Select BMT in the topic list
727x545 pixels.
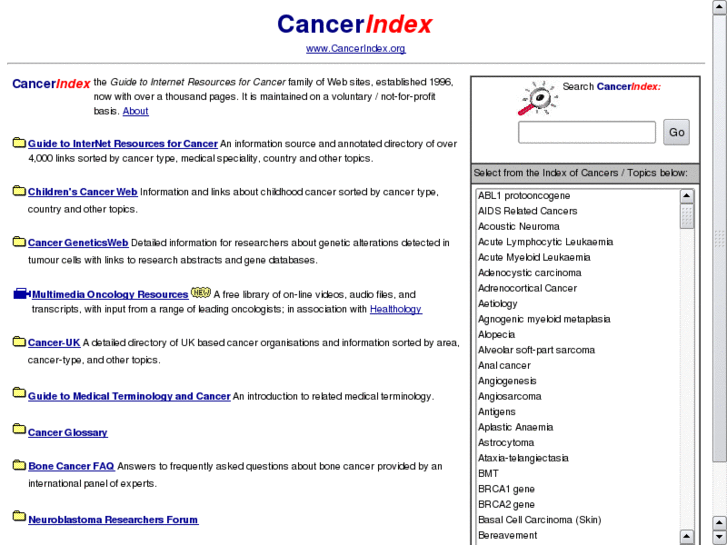[577, 474]
